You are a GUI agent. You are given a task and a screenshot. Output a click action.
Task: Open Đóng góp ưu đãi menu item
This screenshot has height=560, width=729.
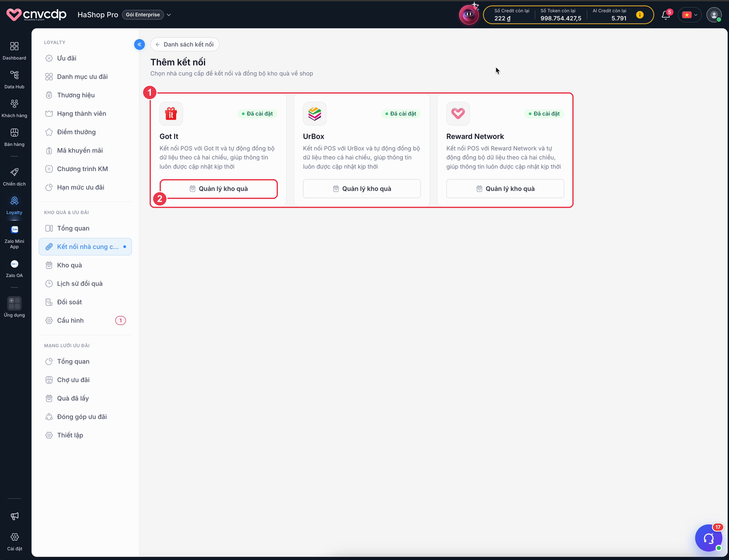(85, 417)
